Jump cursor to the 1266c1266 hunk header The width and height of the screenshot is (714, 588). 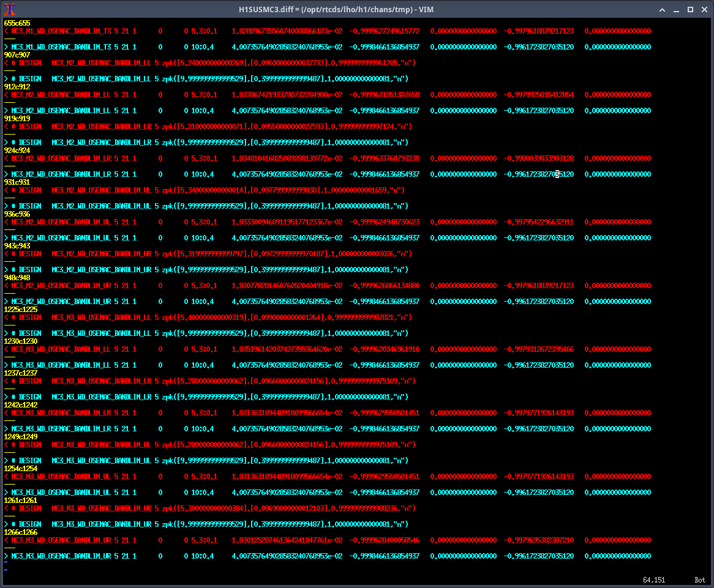point(20,532)
